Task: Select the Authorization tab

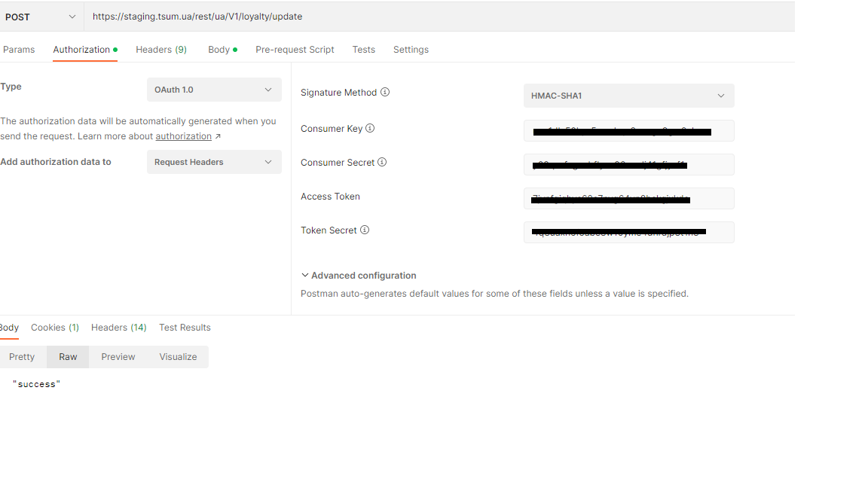Action: [84, 50]
